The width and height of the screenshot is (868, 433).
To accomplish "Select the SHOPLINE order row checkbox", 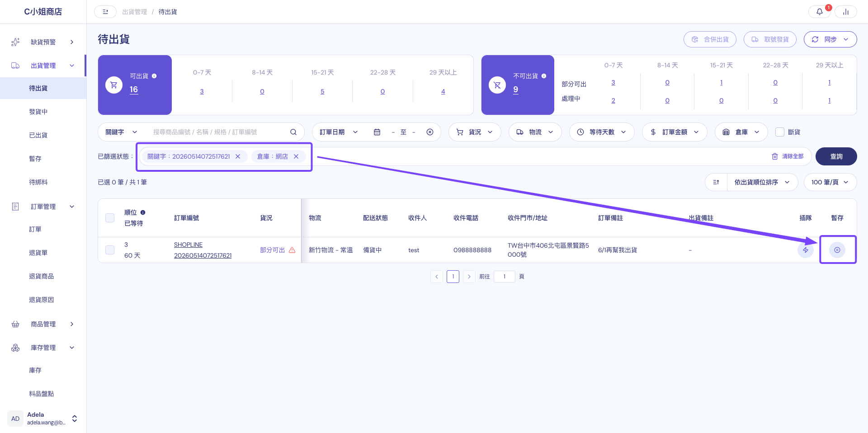I will [110, 250].
